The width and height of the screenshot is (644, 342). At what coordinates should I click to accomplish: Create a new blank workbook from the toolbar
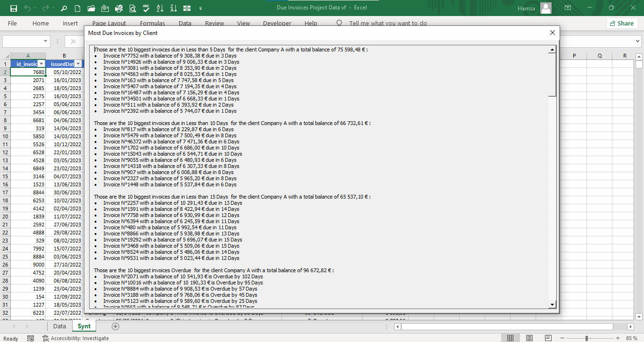coord(78,8)
